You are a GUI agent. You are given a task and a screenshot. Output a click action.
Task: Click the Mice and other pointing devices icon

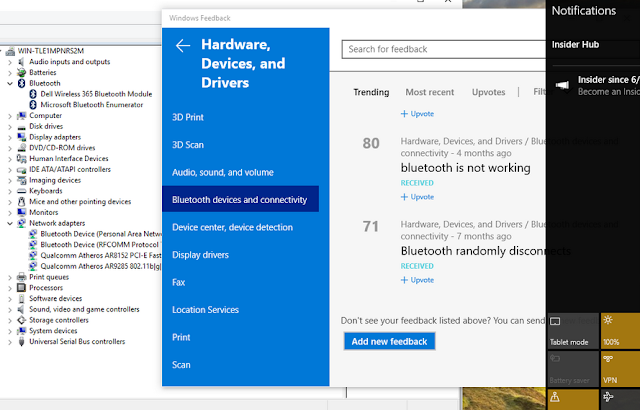coord(21,202)
